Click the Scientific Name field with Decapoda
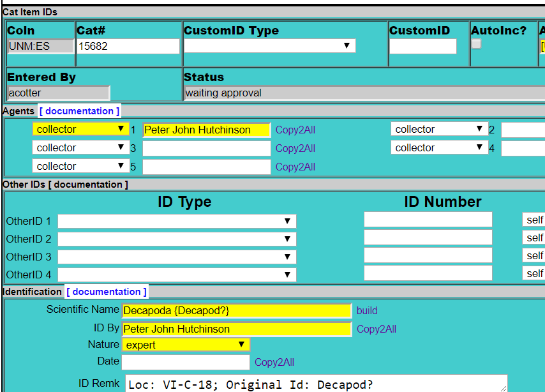 point(237,311)
